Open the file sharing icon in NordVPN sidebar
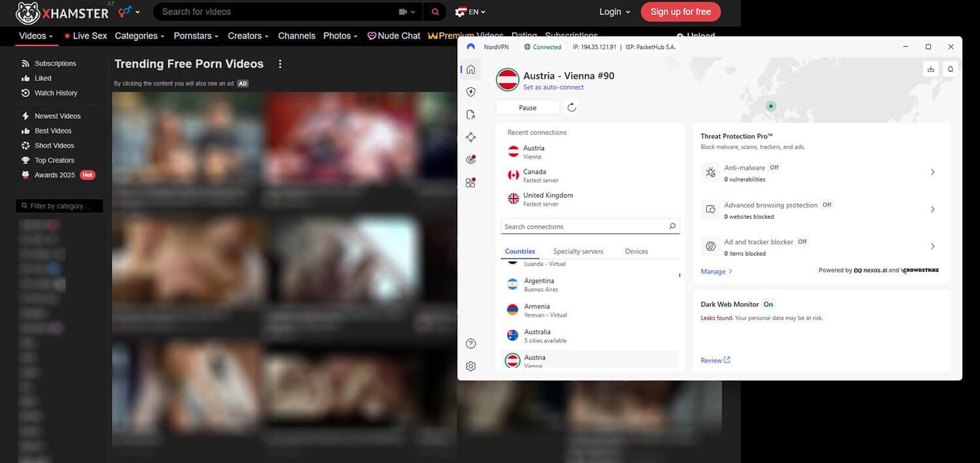980x463 pixels. 471,115
